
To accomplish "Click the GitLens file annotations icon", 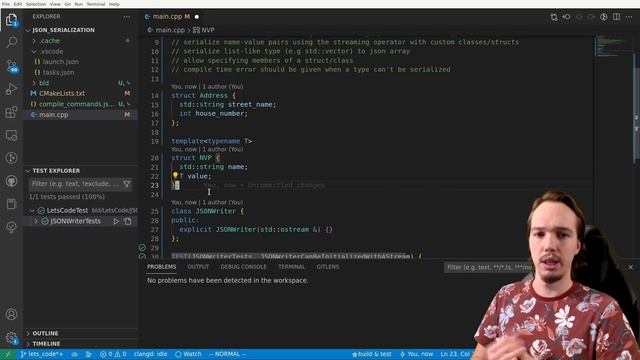I will 604,17.
